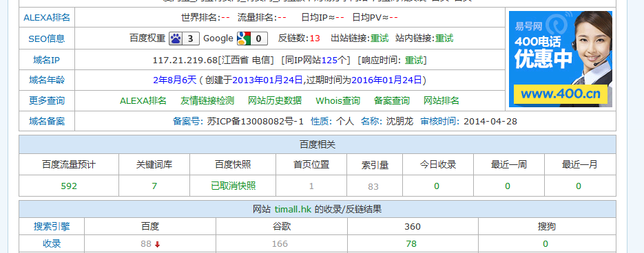Retry loading 站内链接 count

pyautogui.click(x=444, y=38)
